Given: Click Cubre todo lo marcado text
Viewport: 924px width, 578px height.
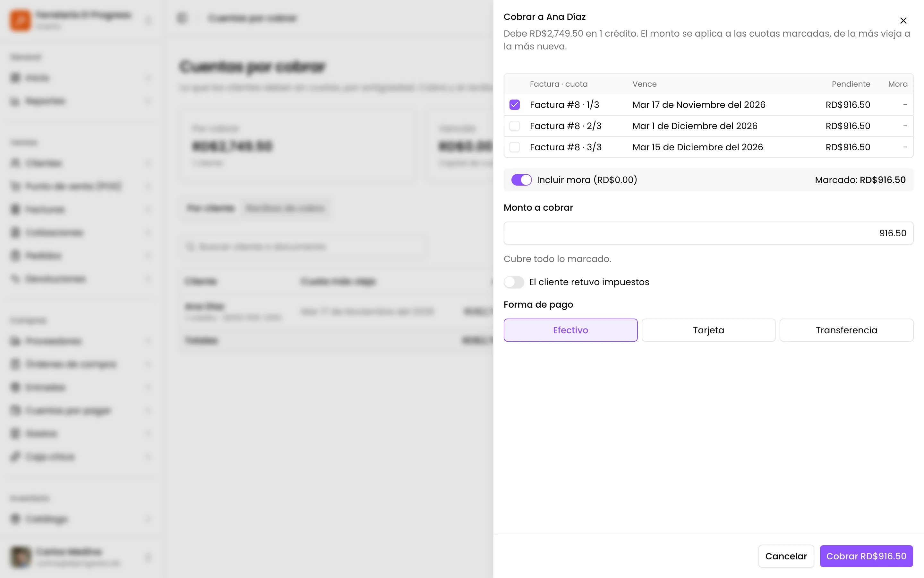Looking at the screenshot, I should tap(557, 259).
